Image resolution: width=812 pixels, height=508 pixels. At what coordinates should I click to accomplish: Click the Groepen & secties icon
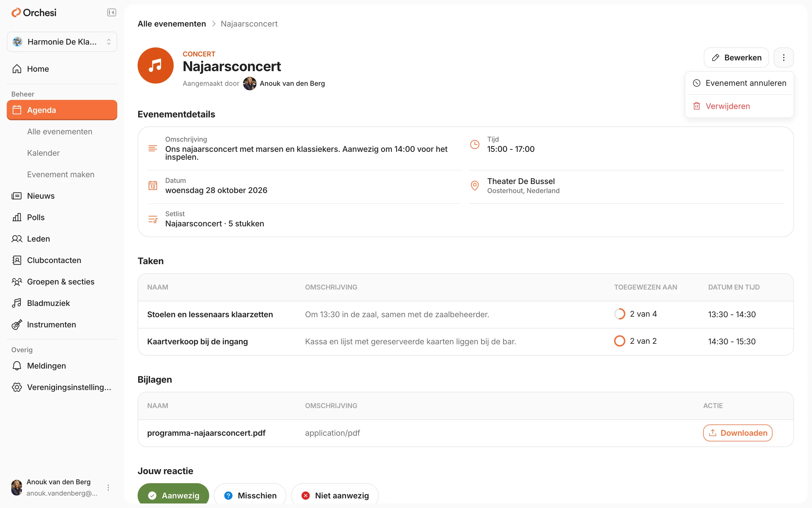coord(17,282)
